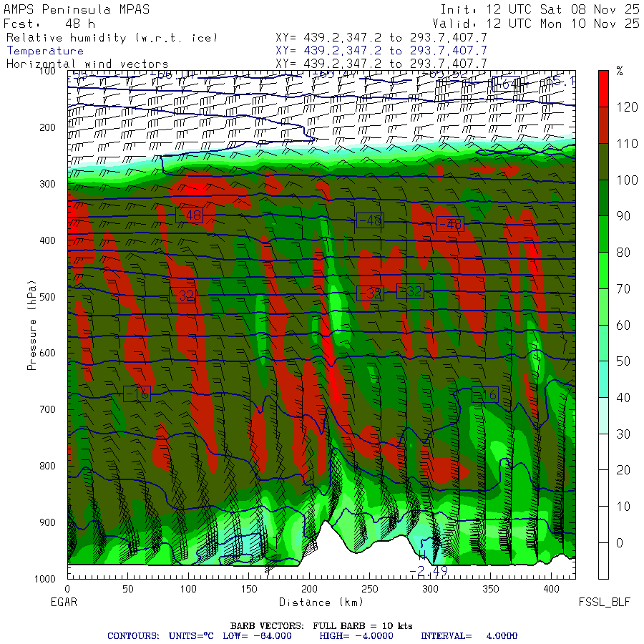This screenshot has width=644, height=644.
Task: Click the "Fcst: 48 h" forecast hour text
Action: point(49,24)
